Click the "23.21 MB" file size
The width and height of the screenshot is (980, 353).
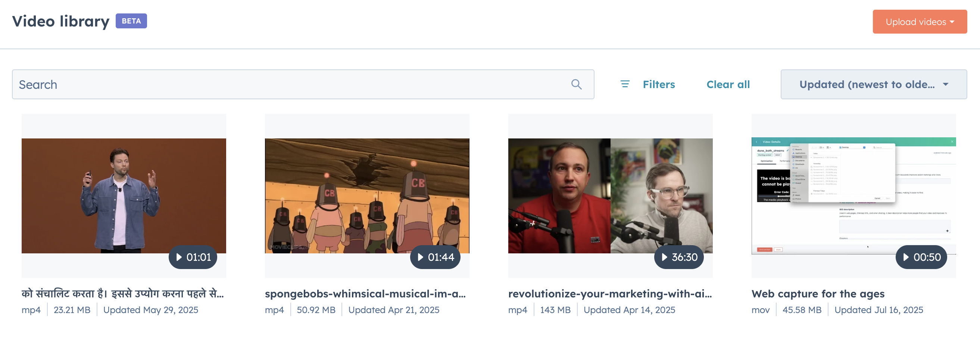pyautogui.click(x=72, y=310)
